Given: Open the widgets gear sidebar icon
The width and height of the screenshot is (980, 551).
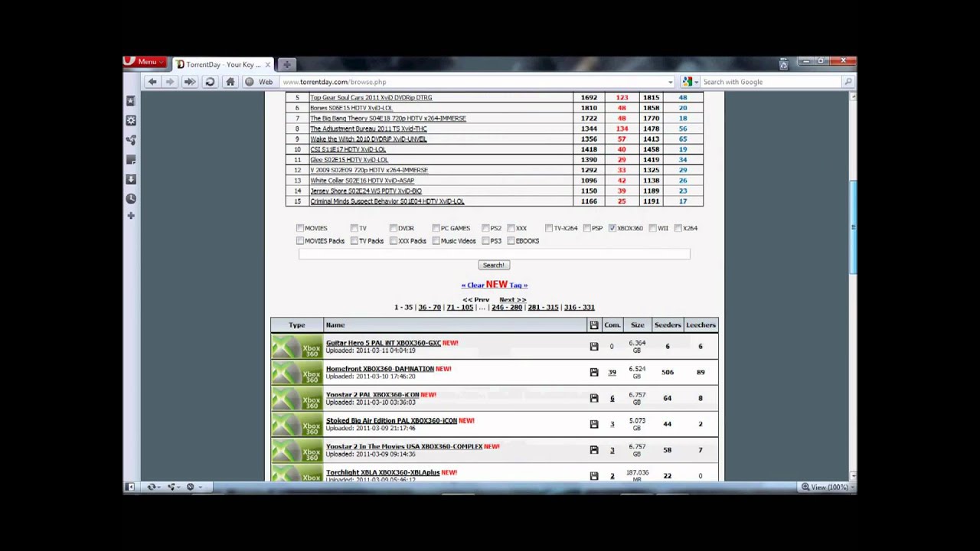Looking at the screenshot, I should 131,120.
